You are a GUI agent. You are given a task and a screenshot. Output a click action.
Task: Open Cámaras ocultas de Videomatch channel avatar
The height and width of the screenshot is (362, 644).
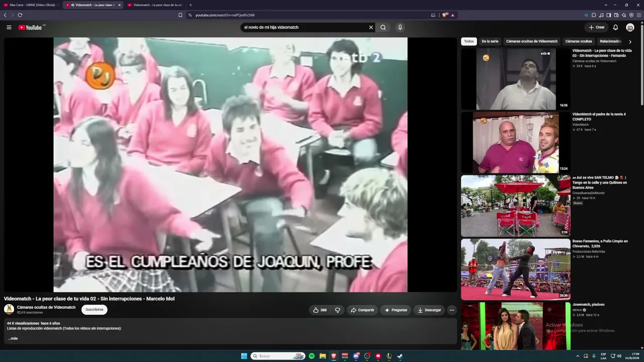click(x=9, y=309)
